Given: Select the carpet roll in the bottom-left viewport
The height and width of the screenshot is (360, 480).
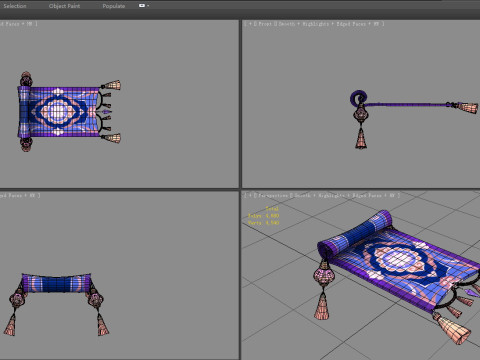Looking at the screenshot, I should click(57, 284).
